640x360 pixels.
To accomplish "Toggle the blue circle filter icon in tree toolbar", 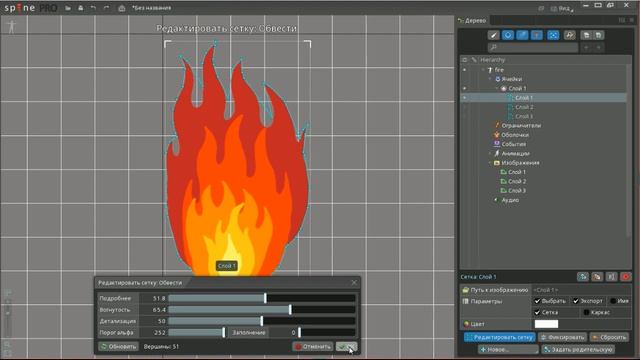I will 508,35.
